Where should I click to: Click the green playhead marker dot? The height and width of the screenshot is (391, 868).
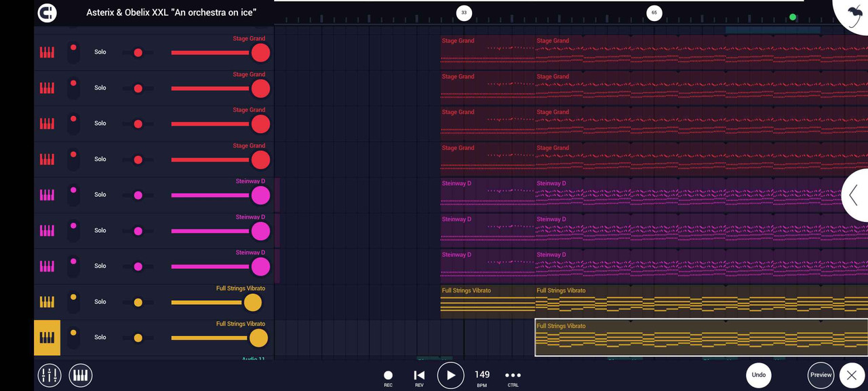point(792,17)
